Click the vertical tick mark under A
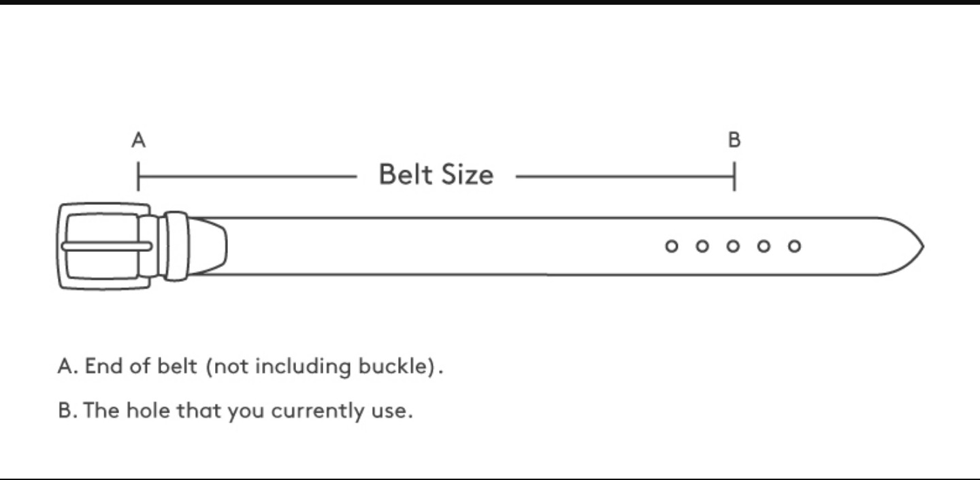Image resolution: width=980 pixels, height=480 pixels. tap(138, 176)
